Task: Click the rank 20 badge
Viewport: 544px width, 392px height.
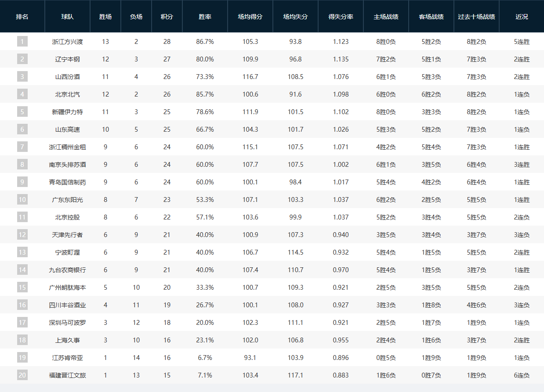Action: coord(22,375)
